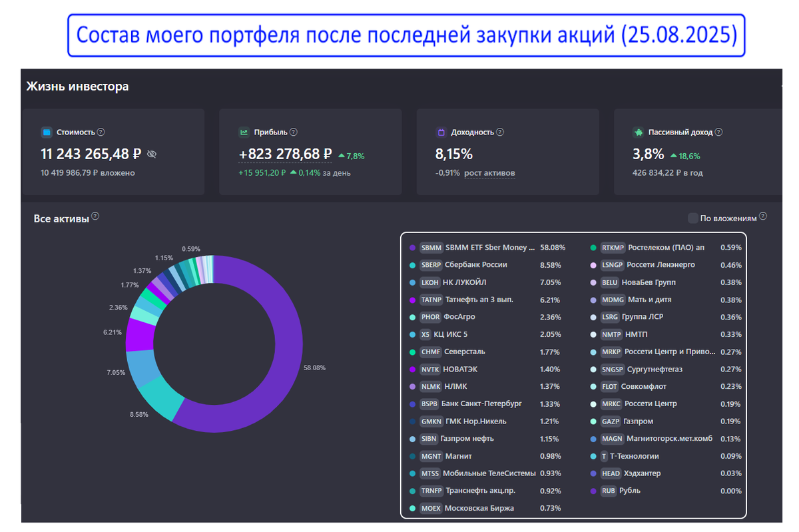Enable the По вложениям checkbox

[x=693, y=218]
